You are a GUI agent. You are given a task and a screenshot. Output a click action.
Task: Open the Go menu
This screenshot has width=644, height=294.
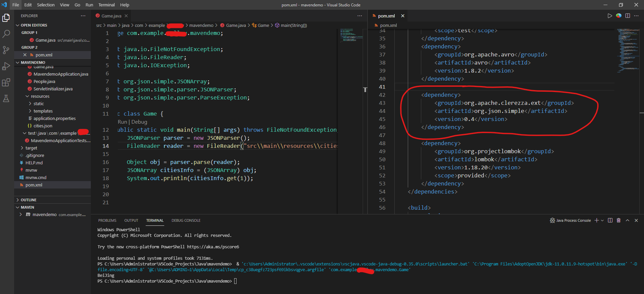[x=77, y=5]
